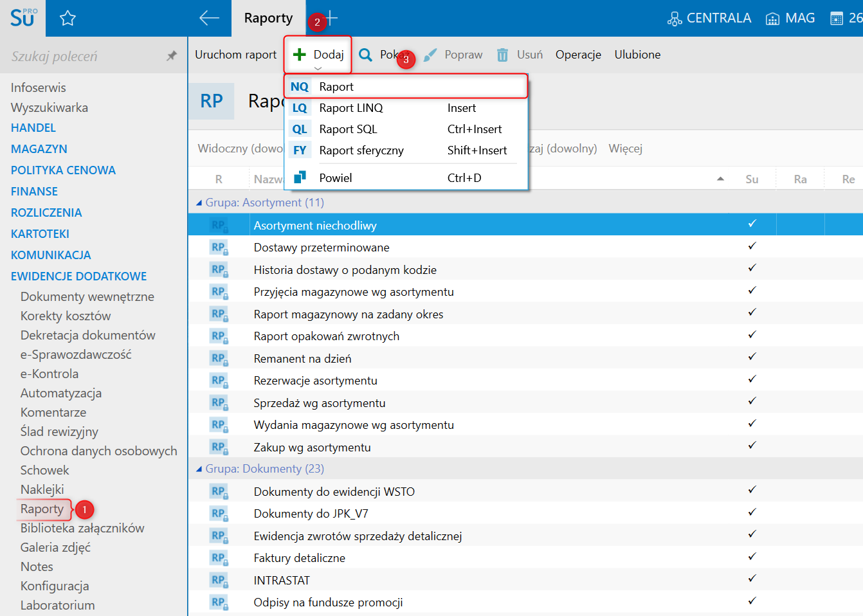Toggle checkmark for Remanent na dzień
This screenshot has height=616, width=863.
[x=752, y=357]
